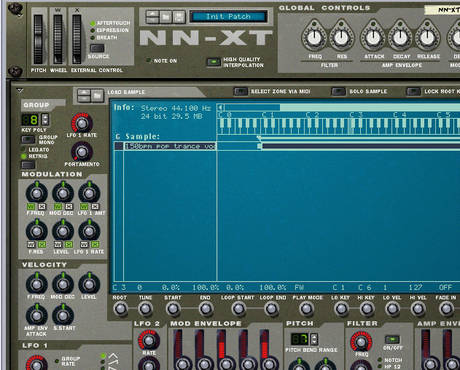Screen dimensions: 460x370
Task: Enable Mod Wheel W for LFO 1 Amt
Action: [84, 206]
